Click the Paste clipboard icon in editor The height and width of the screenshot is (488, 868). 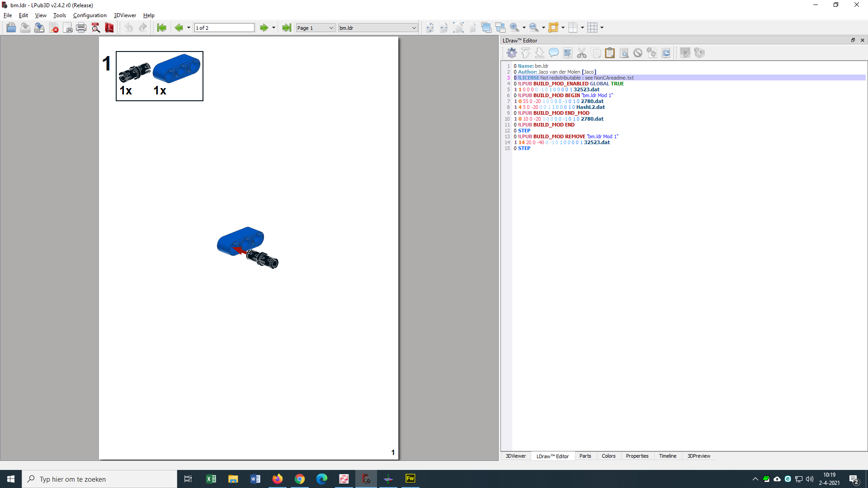point(610,53)
